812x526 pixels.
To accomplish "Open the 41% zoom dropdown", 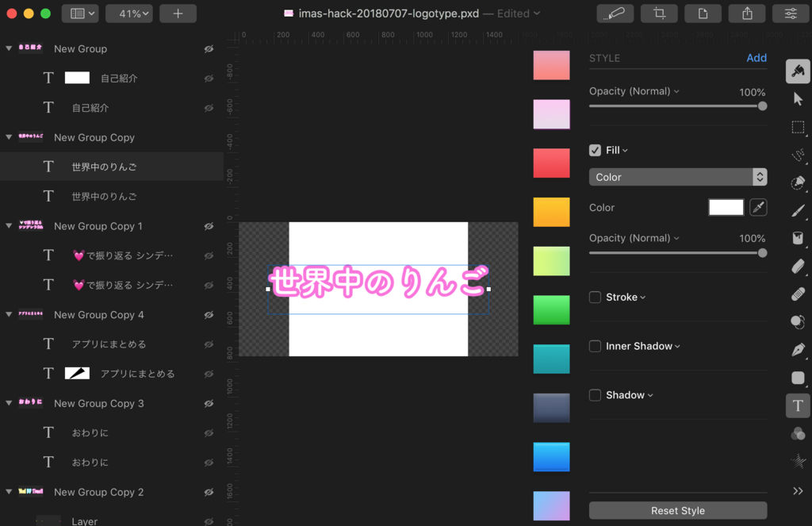I will (x=129, y=13).
